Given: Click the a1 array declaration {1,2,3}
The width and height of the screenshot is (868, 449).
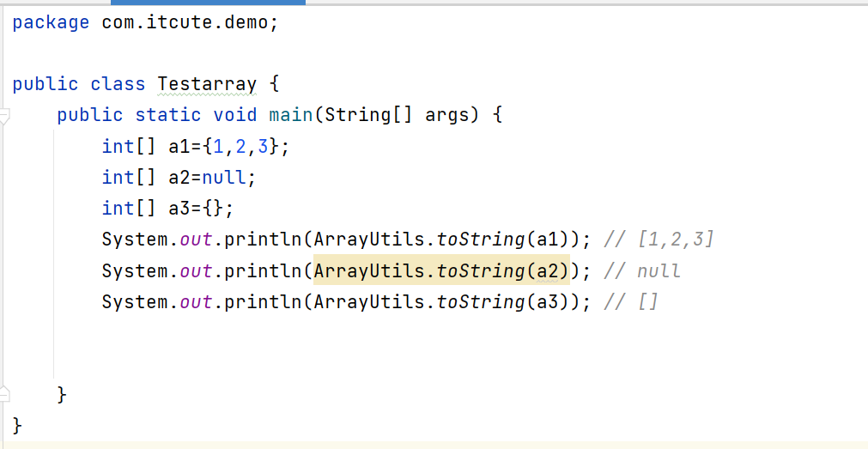Looking at the screenshot, I should [x=240, y=147].
